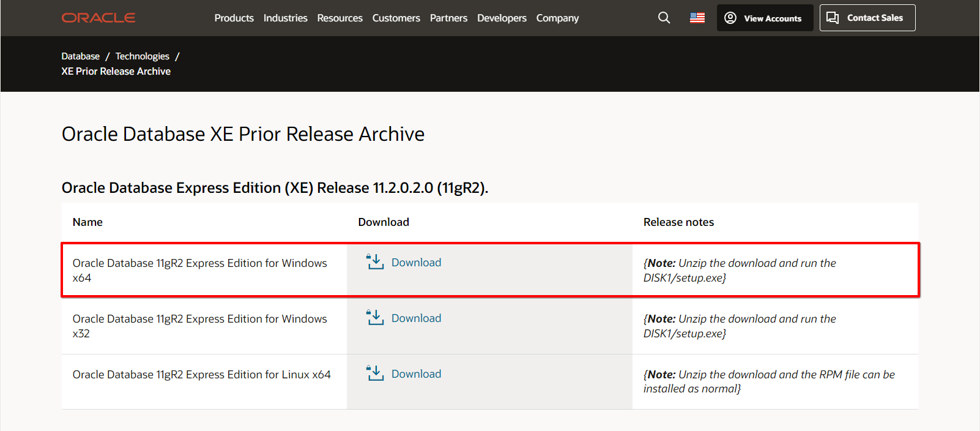The height and width of the screenshot is (431, 980).
Task: Go to Technologies breadcrumb link
Action: pyautogui.click(x=143, y=56)
